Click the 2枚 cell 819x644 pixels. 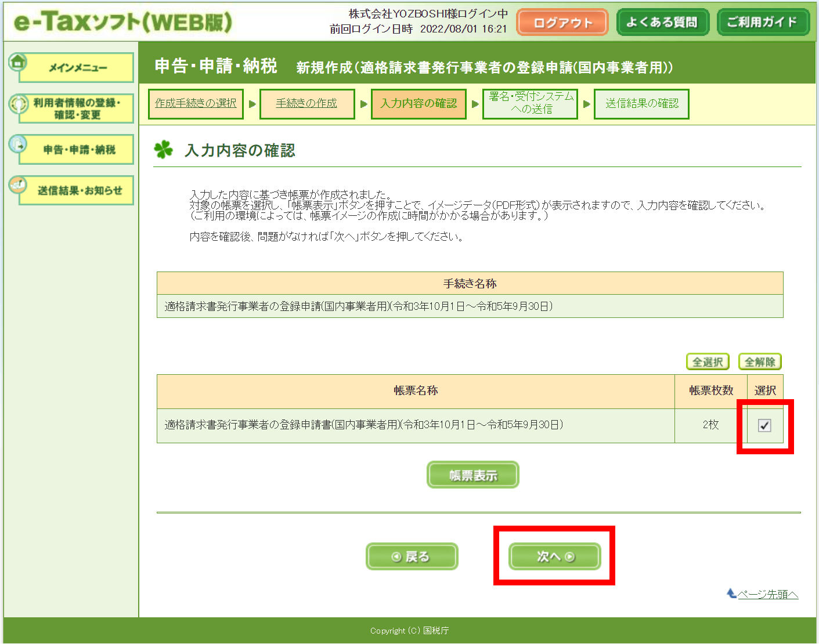[711, 425]
